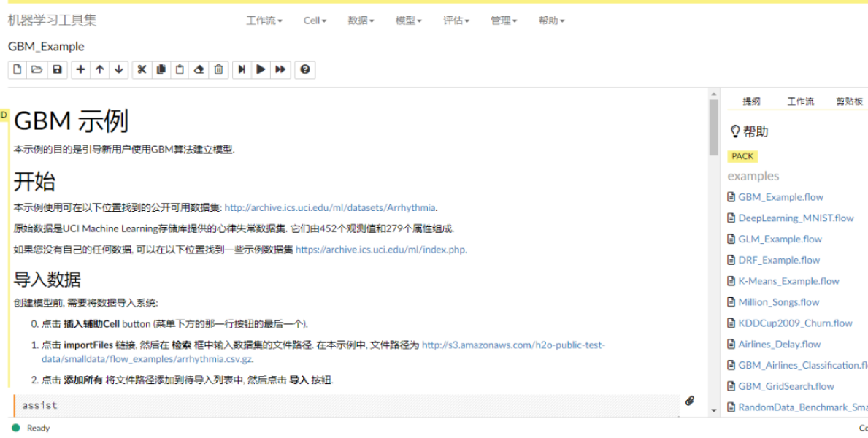The width and height of the screenshot is (868, 438).
Task: Open the 评估 menu in the top bar
Action: (456, 20)
